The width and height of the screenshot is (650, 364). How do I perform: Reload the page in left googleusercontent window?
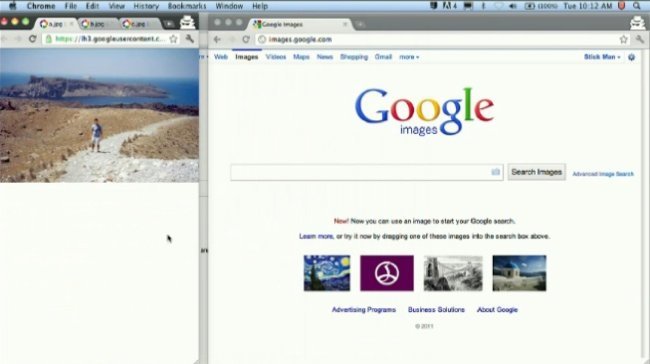pyautogui.click(x=32, y=39)
